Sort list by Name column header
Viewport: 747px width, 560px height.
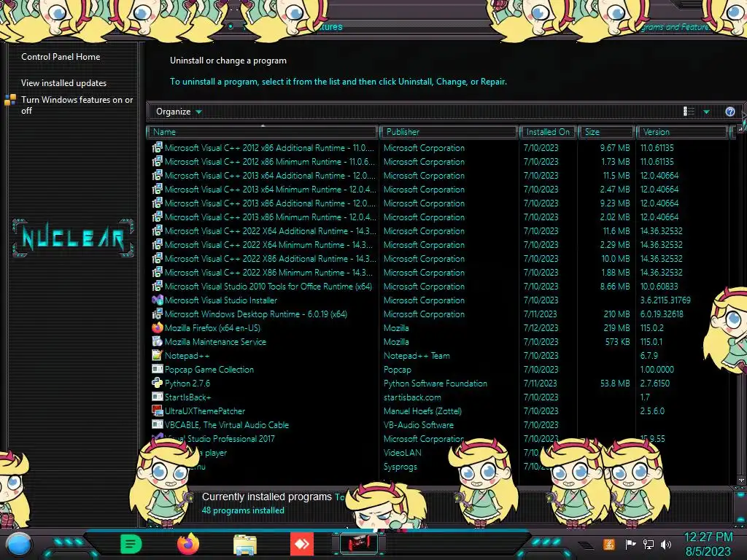point(262,132)
